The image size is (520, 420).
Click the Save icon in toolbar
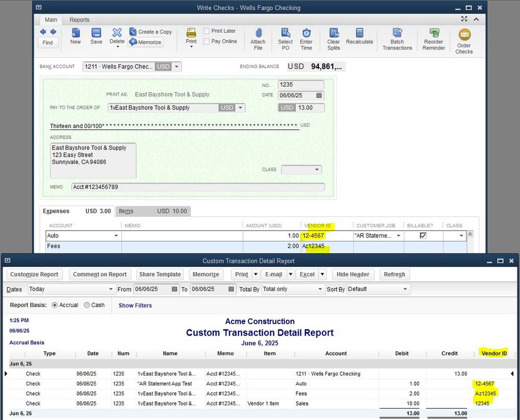tap(96, 36)
